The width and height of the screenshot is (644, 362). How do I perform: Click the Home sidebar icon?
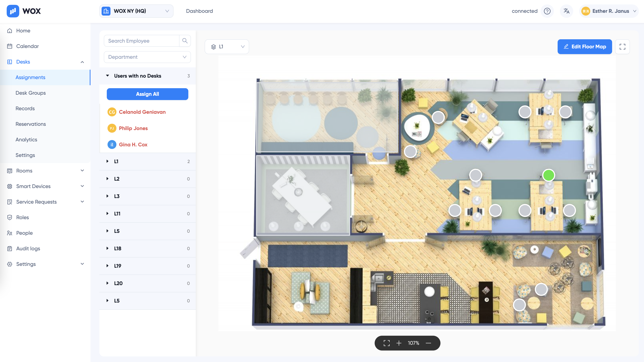[x=10, y=31]
